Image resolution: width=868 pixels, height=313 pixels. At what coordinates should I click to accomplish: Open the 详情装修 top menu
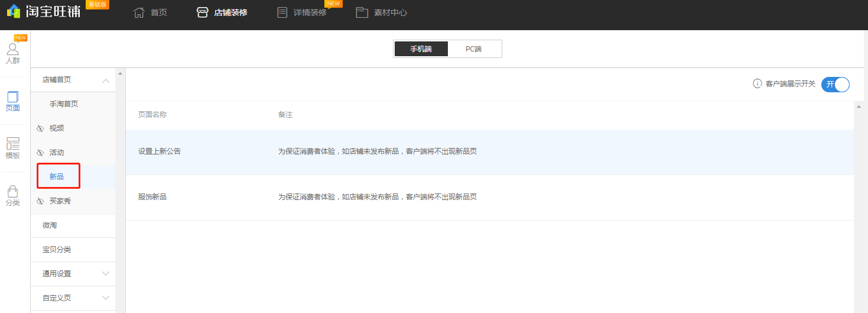310,12
